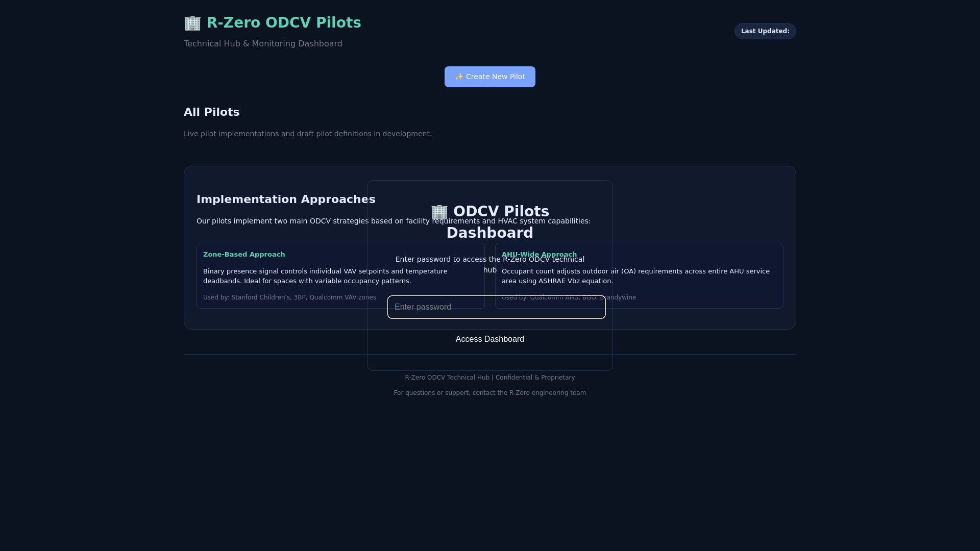Focus the Enter password field

[x=496, y=307]
